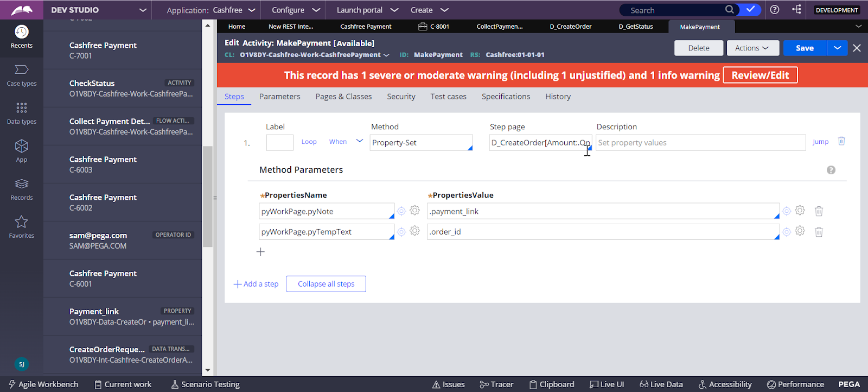868x392 pixels.
Task: Open Favorites in sidebar
Action: pos(22,227)
